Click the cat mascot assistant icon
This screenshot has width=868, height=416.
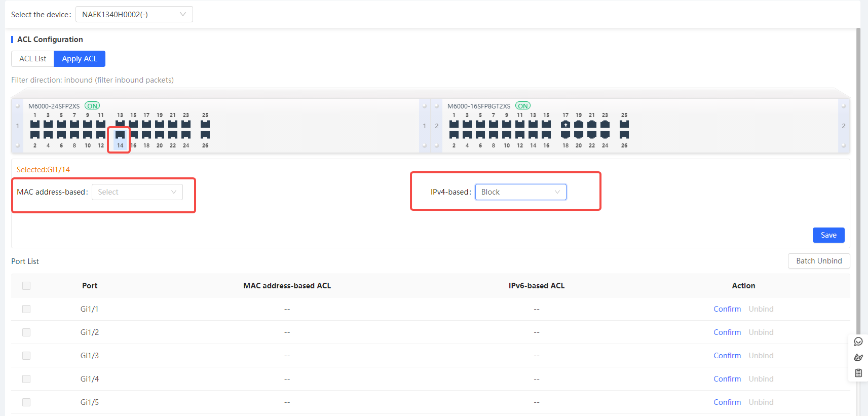[x=858, y=357]
